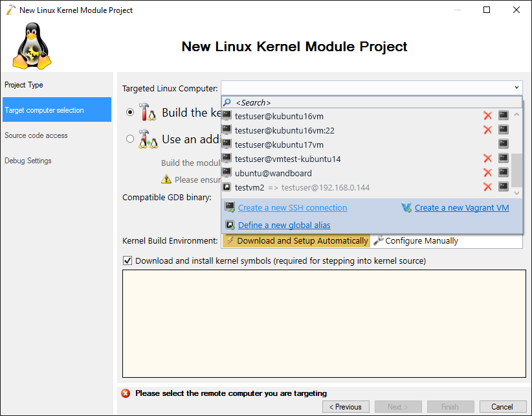532x416 pixels.
Task: Open terminal for testuser@kubuntu16vm
Action: (504, 115)
